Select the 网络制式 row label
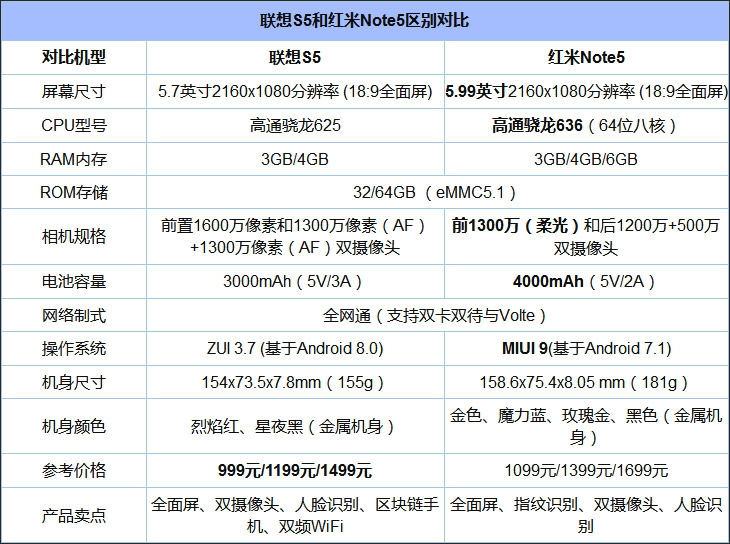The image size is (730, 544). 74,315
